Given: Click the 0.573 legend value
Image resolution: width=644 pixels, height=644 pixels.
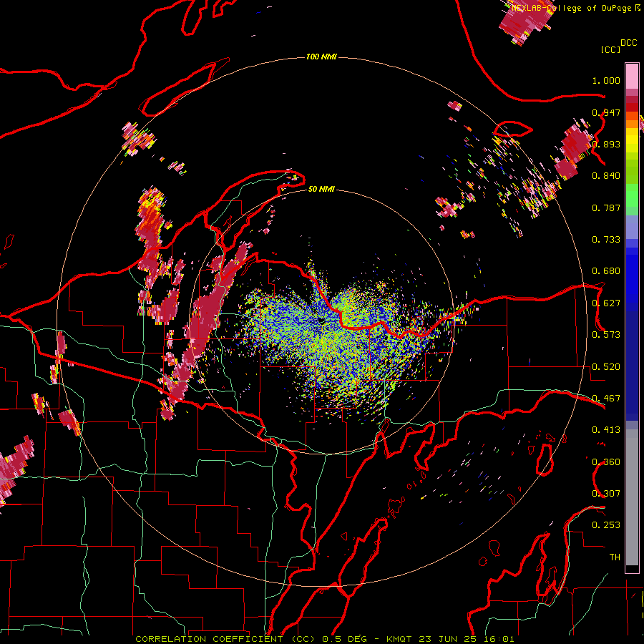Looking at the screenshot, I should pyautogui.click(x=606, y=335).
